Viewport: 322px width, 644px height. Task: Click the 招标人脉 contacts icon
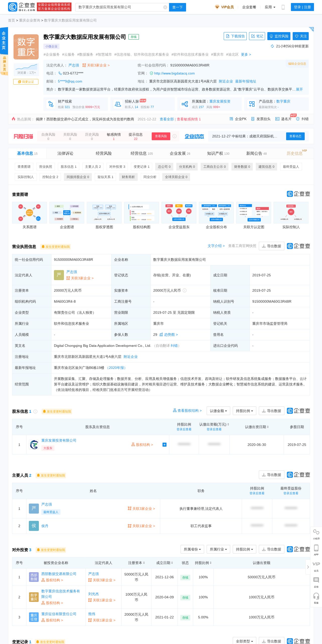tap(118, 104)
